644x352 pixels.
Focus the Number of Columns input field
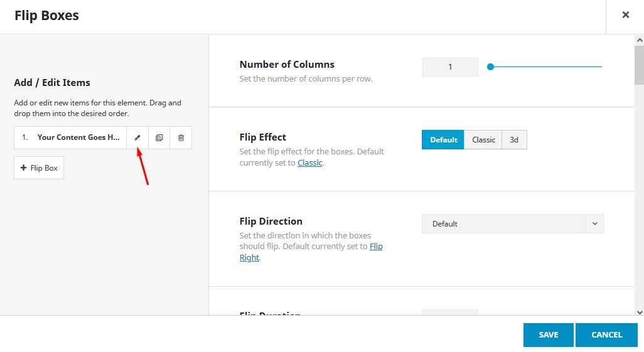450,67
